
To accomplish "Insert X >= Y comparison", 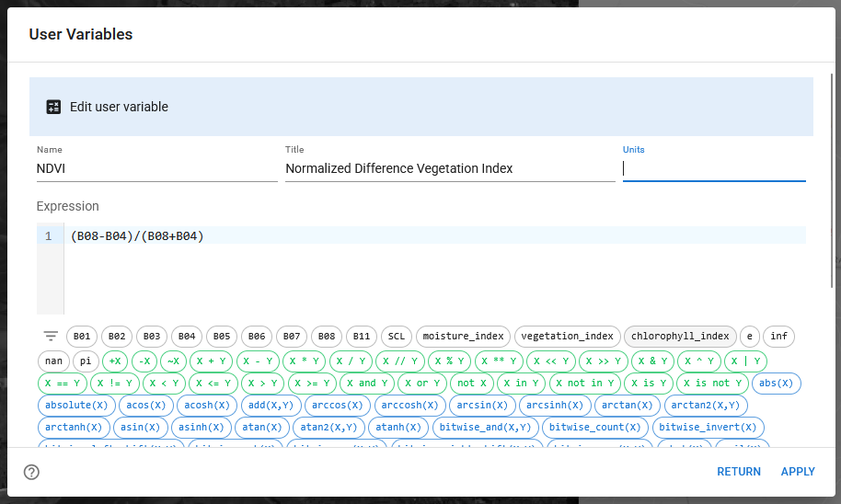I will 312,383.
